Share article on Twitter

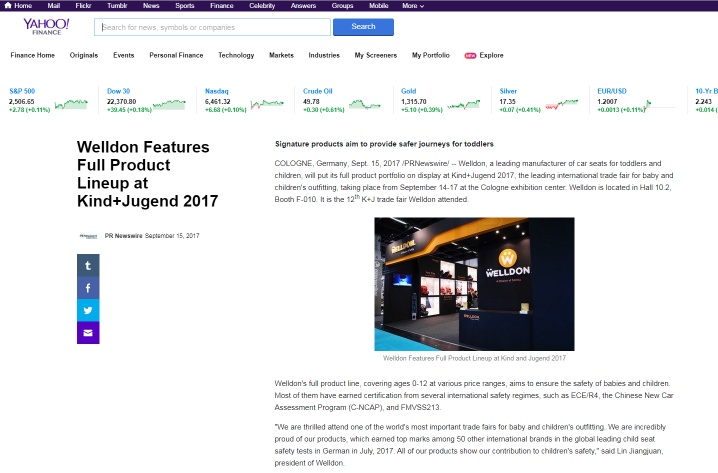point(88,310)
